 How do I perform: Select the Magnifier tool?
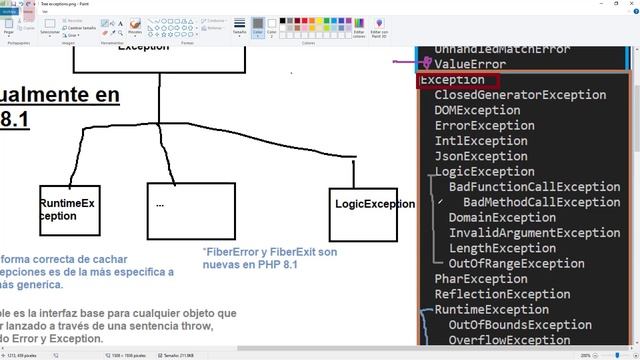[x=120, y=33]
